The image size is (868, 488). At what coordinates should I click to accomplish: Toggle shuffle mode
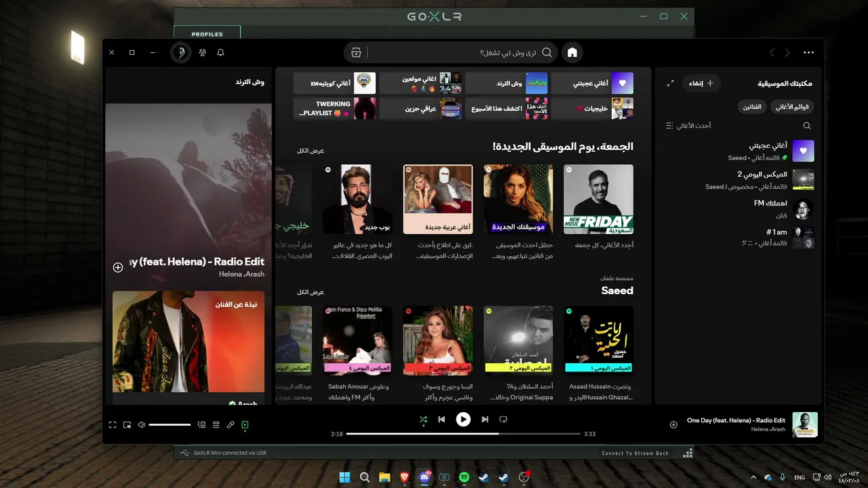pos(423,420)
